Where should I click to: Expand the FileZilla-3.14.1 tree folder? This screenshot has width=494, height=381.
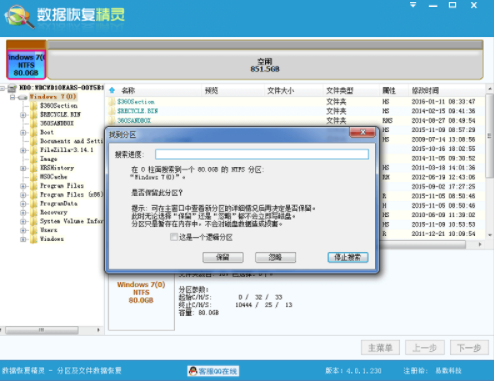(23, 150)
